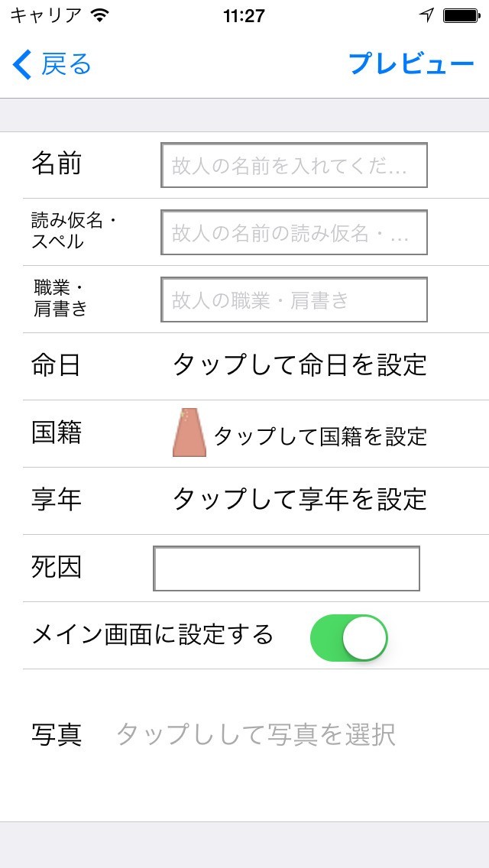This screenshot has height=868, width=489.
Task: Tap the キャリア carrier label
Action: pyautogui.click(x=46, y=15)
